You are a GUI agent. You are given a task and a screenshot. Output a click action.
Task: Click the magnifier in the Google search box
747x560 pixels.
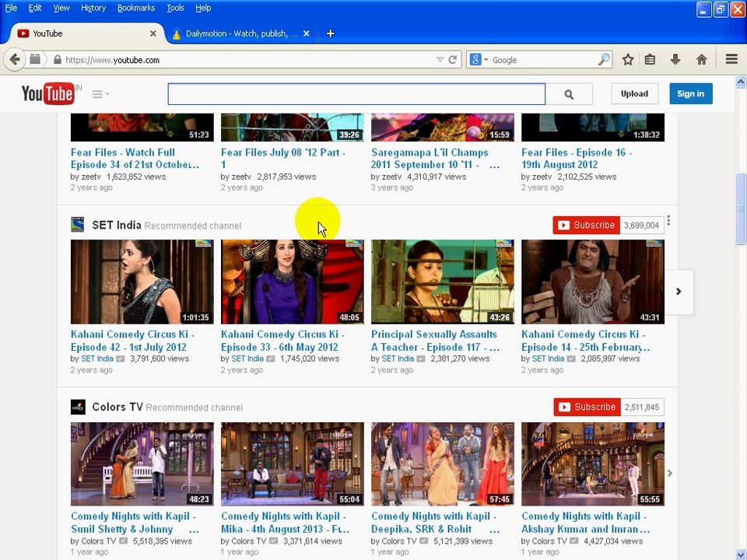604,60
